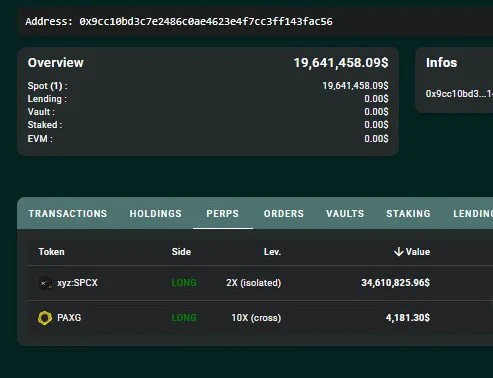Switch to the Staking tab

coord(408,214)
